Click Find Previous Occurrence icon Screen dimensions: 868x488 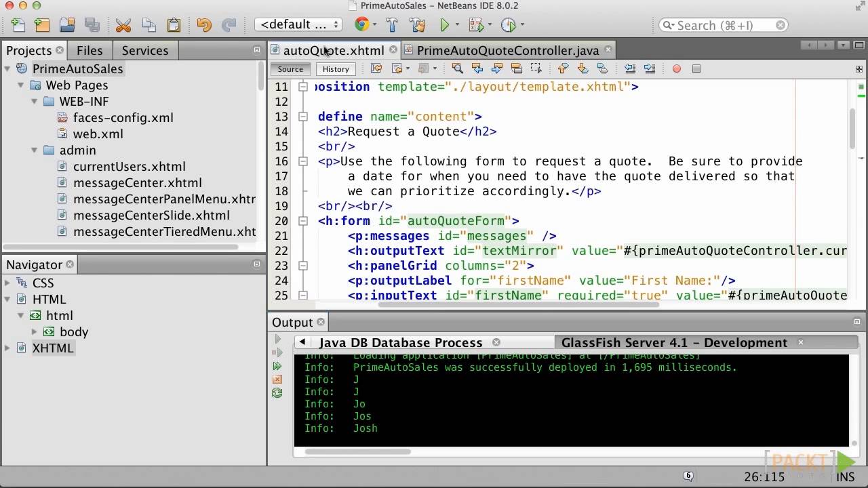[x=477, y=68]
